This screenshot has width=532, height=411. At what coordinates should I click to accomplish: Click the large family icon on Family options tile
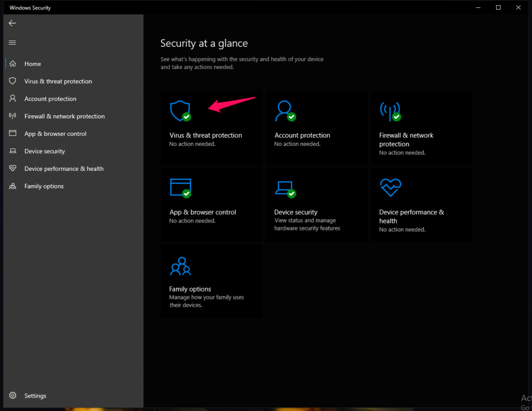(180, 266)
